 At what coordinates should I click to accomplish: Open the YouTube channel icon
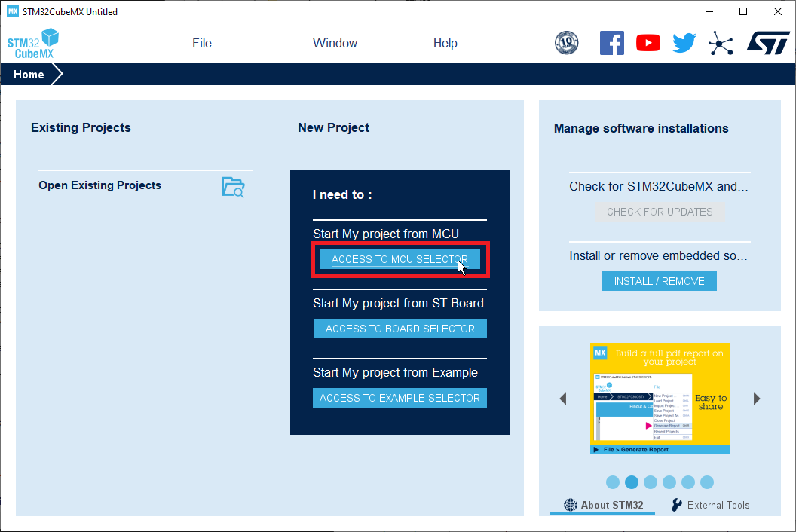point(648,43)
